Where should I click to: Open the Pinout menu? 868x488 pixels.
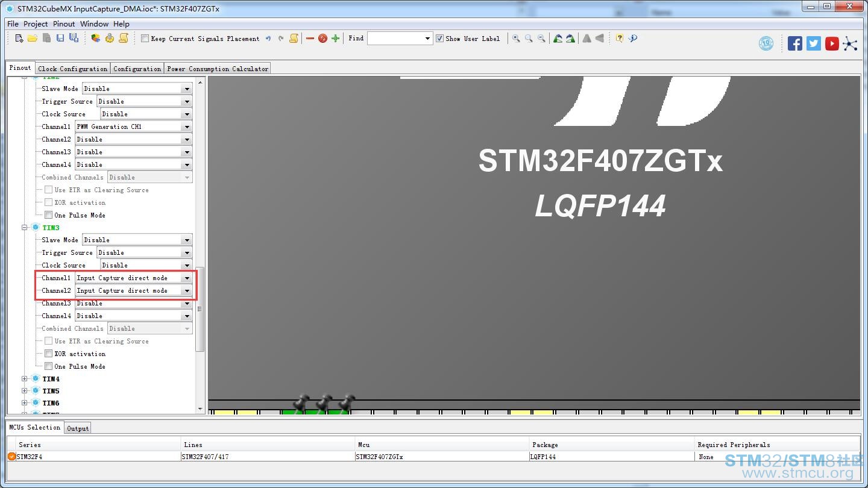pos(64,24)
